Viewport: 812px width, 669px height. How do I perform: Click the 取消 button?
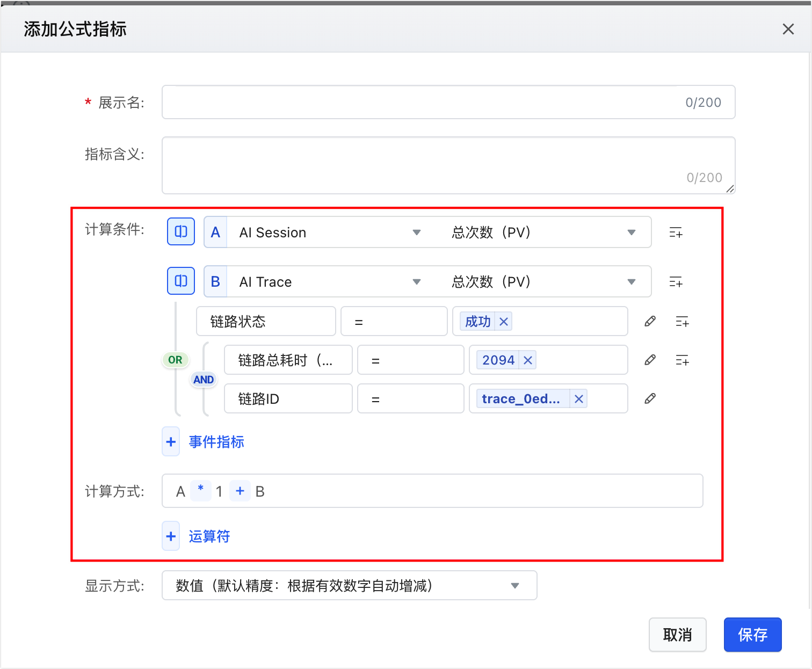(x=678, y=635)
